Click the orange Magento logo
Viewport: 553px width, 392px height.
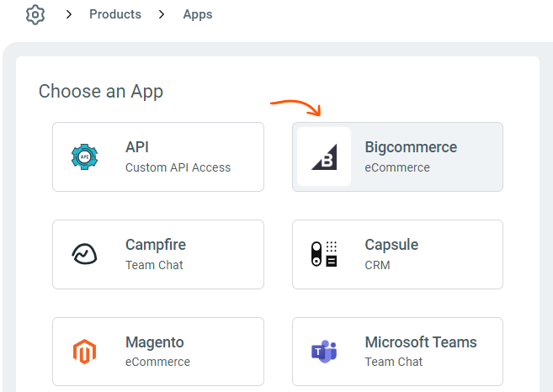tap(84, 352)
